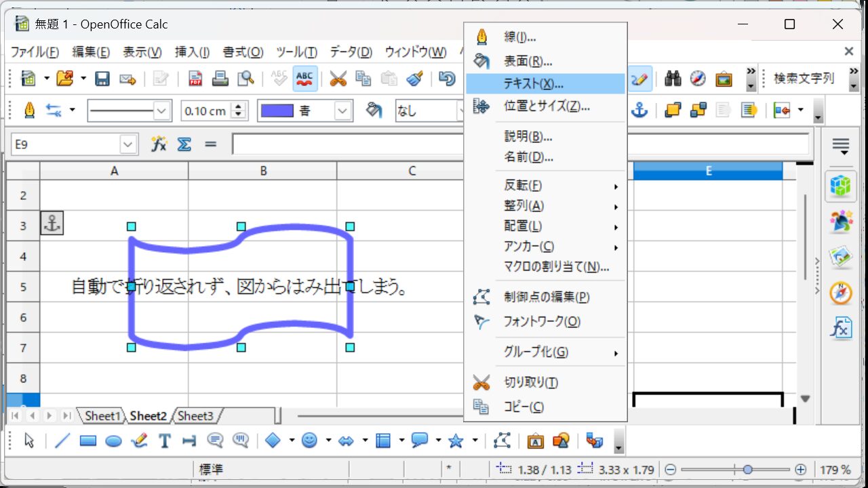The width and height of the screenshot is (868, 488).
Task: Click the Function Wizard icon
Action: (x=159, y=144)
